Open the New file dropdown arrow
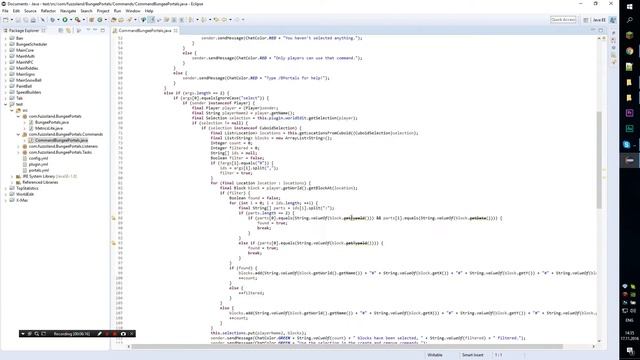Viewport: 640px width, 360px height. [11, 20]
